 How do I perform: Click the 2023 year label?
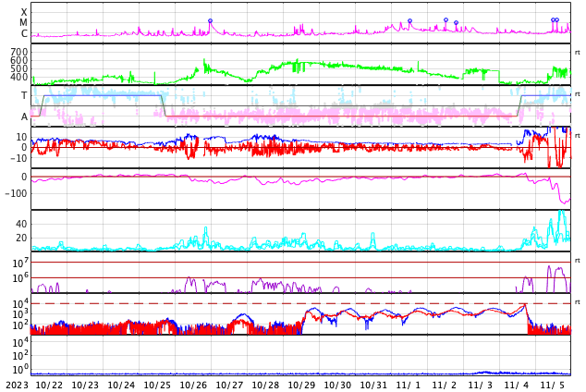coord(18,386)
